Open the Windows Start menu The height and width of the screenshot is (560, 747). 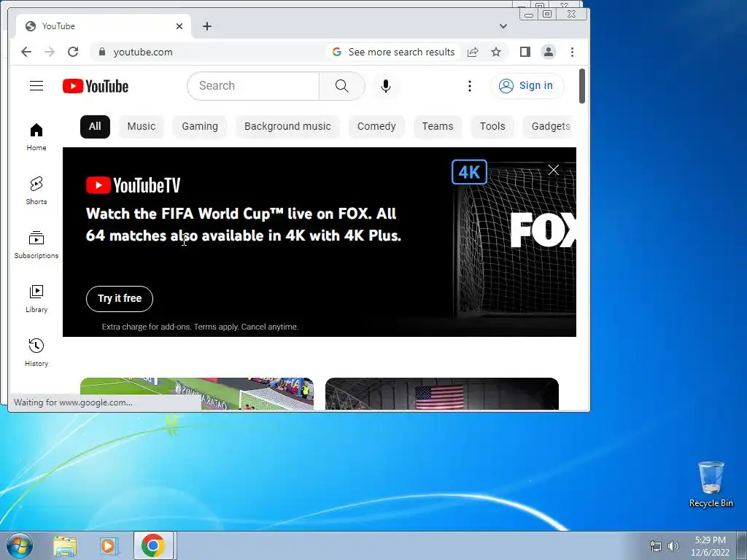click(19, 545)
